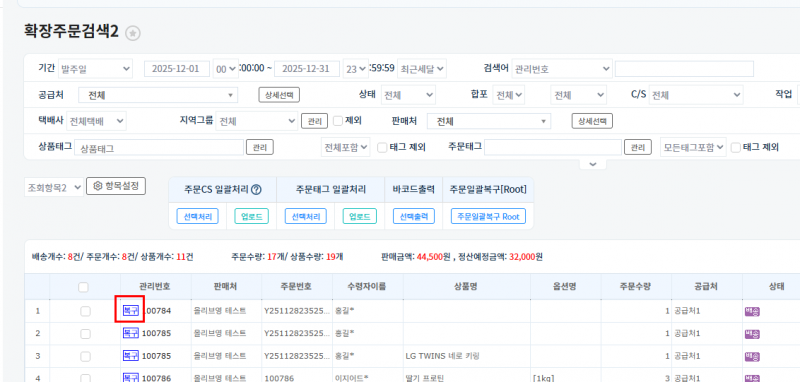Click start date field 2025-12-01
Viewport: 800px width, 382px height.
[x=177, y=69]
